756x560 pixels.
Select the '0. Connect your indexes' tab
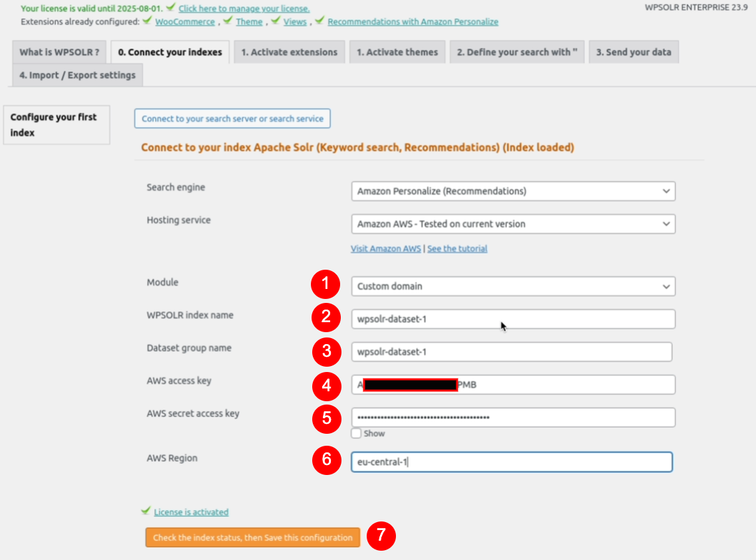(169, 52)
